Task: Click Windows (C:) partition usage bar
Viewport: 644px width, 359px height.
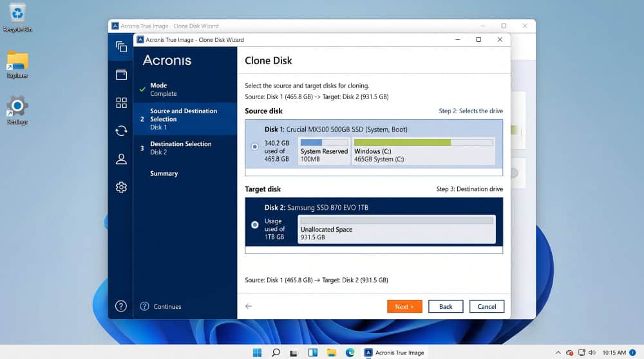Action: point(424,142)
